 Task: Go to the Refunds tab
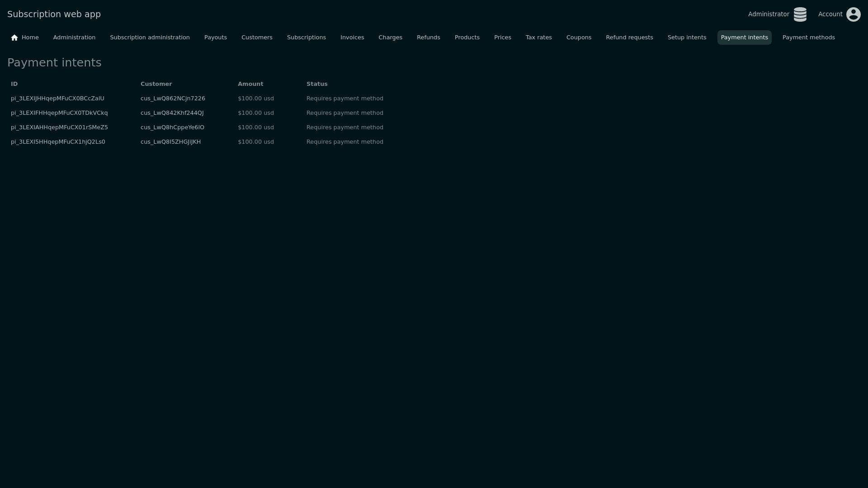coord(428,38)
